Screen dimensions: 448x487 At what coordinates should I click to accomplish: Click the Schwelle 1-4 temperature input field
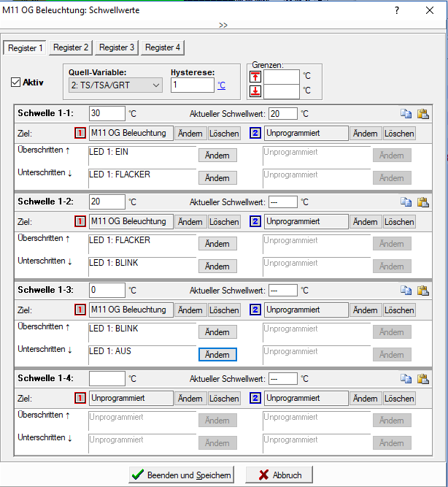tap(107, 379)
